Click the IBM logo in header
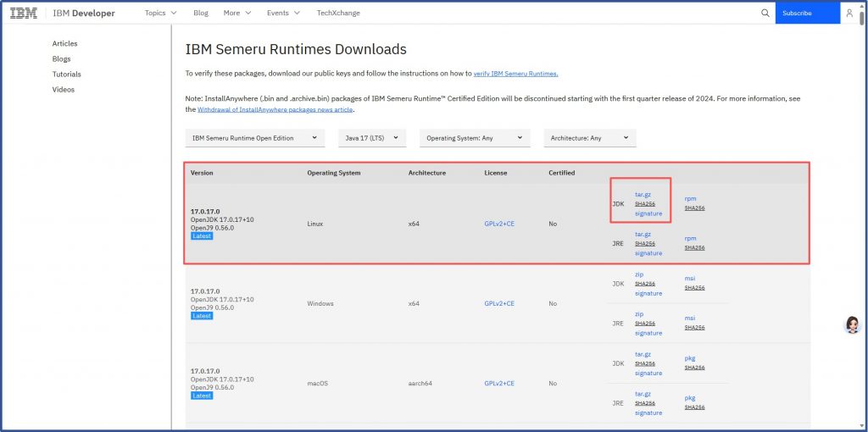868x432 pixels. (x=23, y=14)
